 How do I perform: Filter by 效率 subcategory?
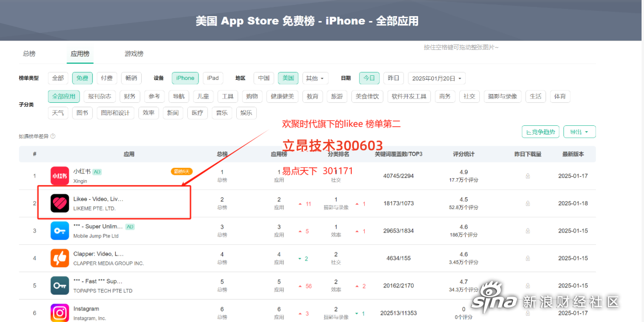click(x=149, y=113)
